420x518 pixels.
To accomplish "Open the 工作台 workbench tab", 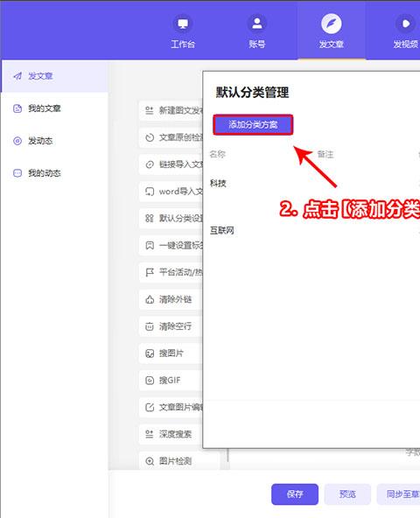I will pos(183,31).
